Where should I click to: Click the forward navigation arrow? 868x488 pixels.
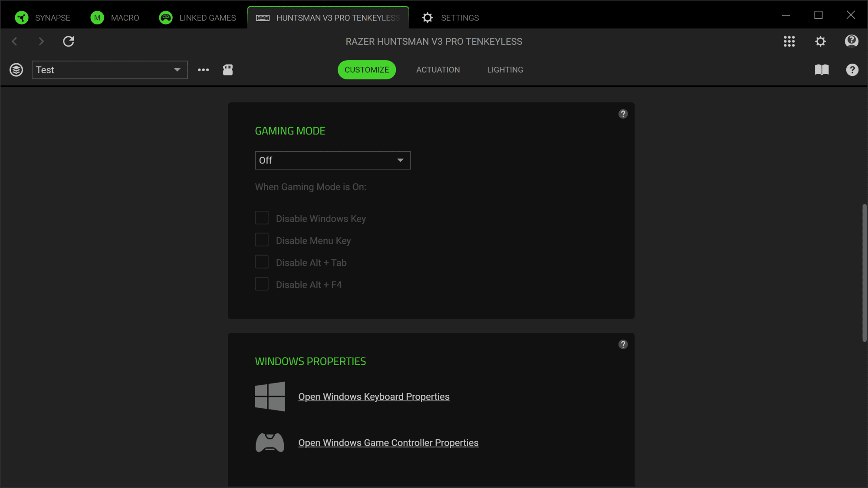41,41
